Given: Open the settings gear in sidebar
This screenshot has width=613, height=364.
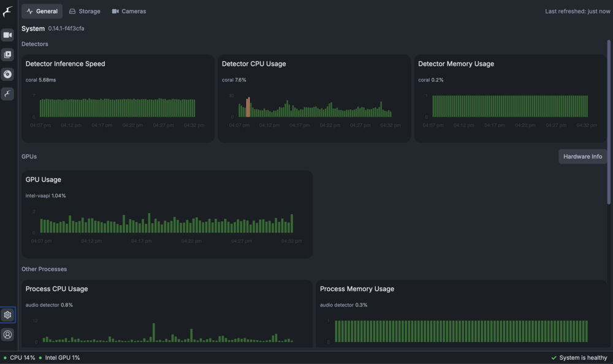Looking at the screenshot, I should 7,315.
